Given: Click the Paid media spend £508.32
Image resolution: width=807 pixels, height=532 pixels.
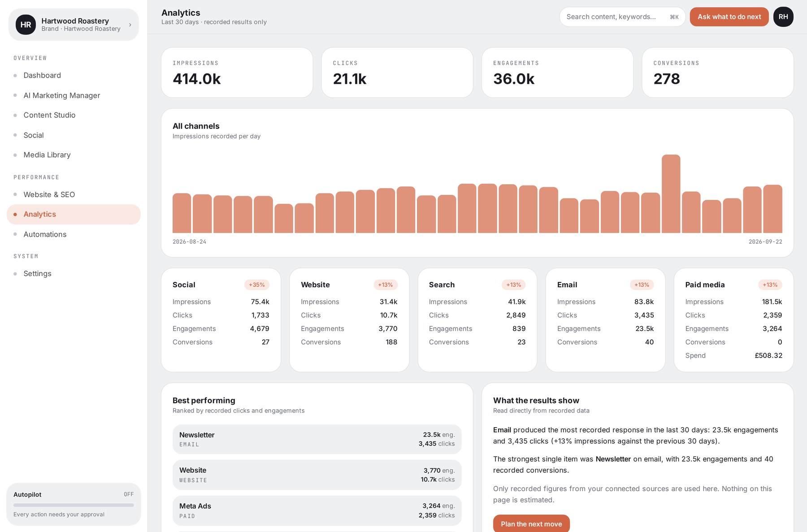Looking at the screenshot, I should (768, 355).
